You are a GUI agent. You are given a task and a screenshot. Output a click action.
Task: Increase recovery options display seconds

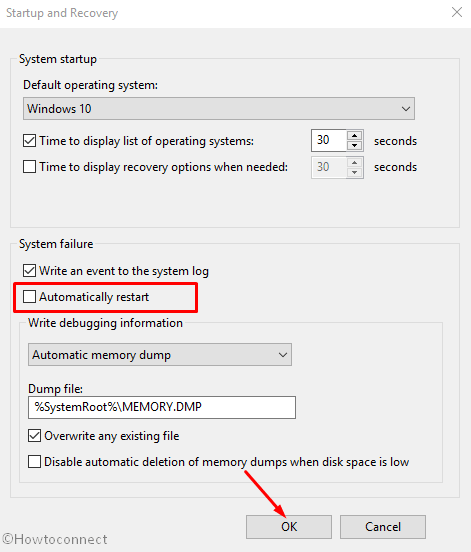coord(354,162)
